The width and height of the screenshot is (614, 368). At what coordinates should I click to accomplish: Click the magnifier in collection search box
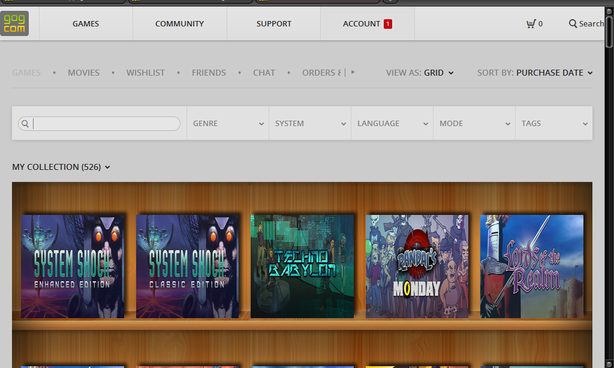click(x=25, y=124)
